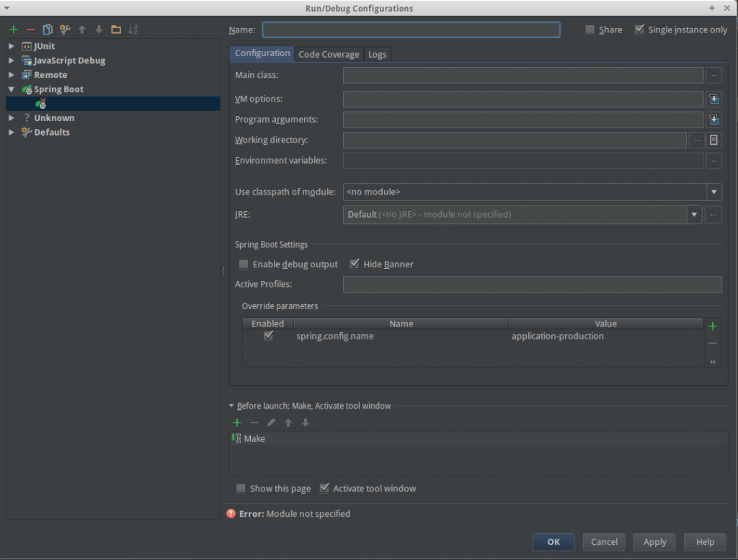This screenshot has height=560, width=738.
Task: Click into the VM options field
Action: [523, 99]
